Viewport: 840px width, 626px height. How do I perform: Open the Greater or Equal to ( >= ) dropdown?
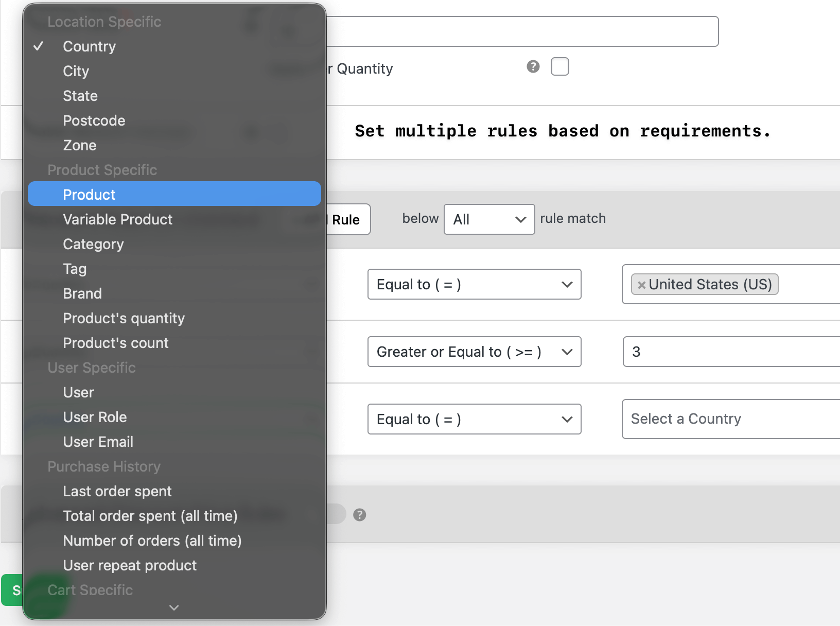[474, 352]
